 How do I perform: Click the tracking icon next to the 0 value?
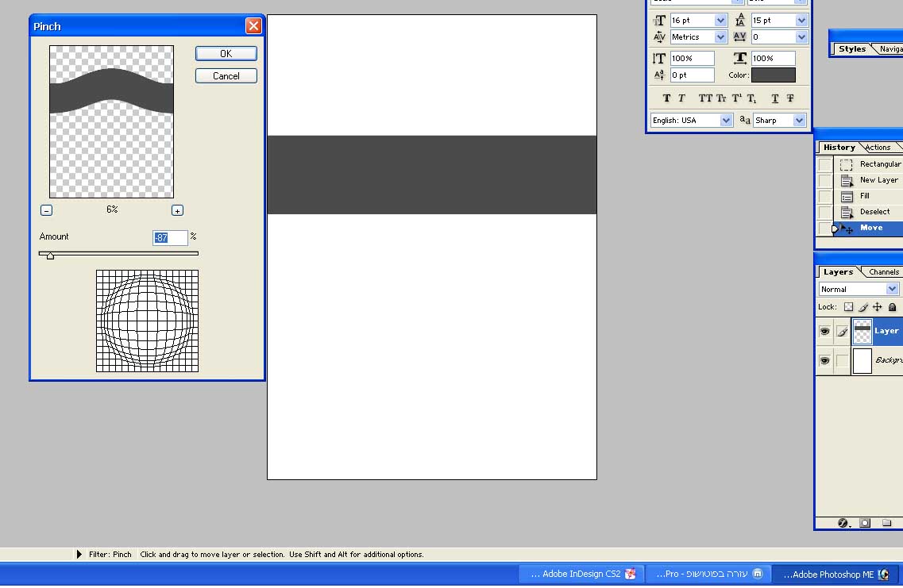click(x=740, y=37)
